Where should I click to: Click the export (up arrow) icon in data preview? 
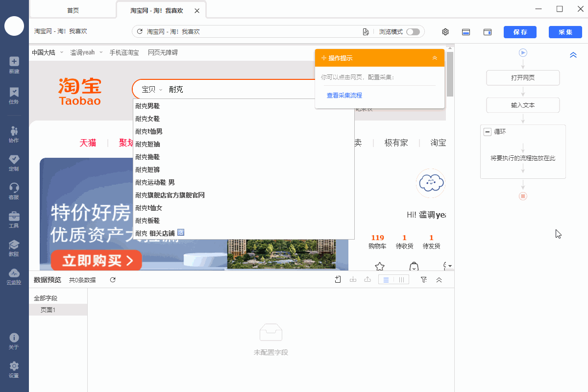point(367,279)
